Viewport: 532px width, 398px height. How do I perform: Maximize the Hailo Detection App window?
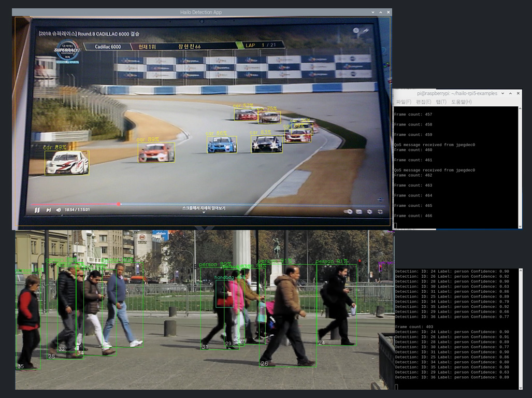[x=381, y=12]
